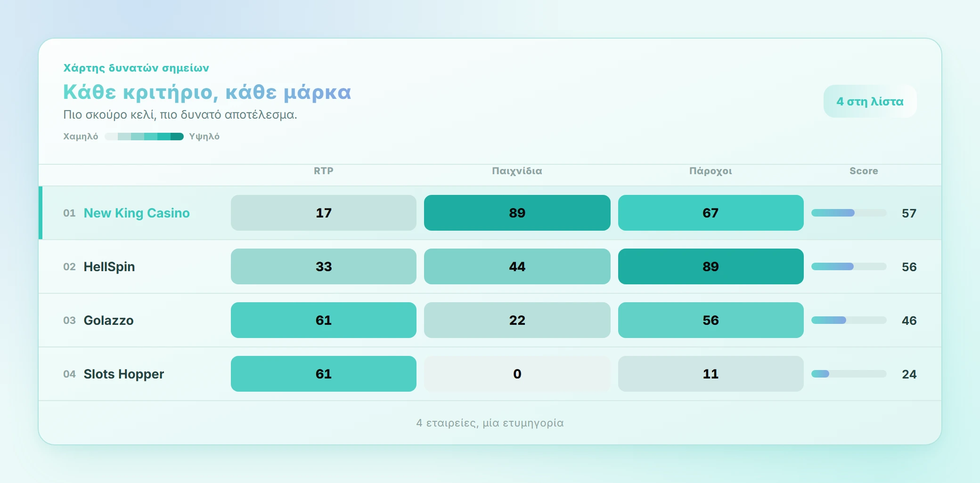Click HellSpin RTP cell 33

click(324, 266)
